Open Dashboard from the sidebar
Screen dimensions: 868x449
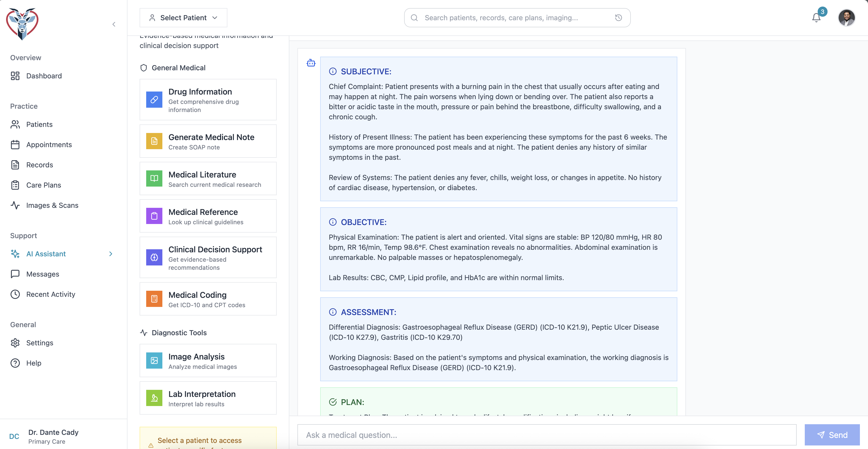(44, 76)
